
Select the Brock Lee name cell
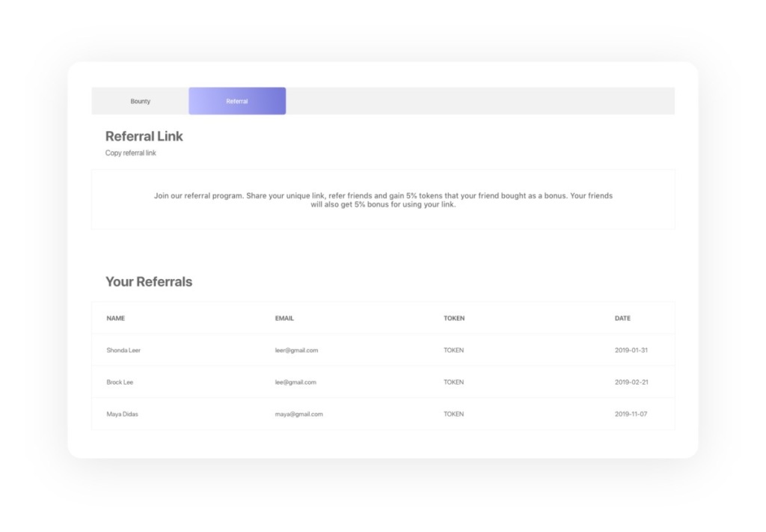(120, 382)
